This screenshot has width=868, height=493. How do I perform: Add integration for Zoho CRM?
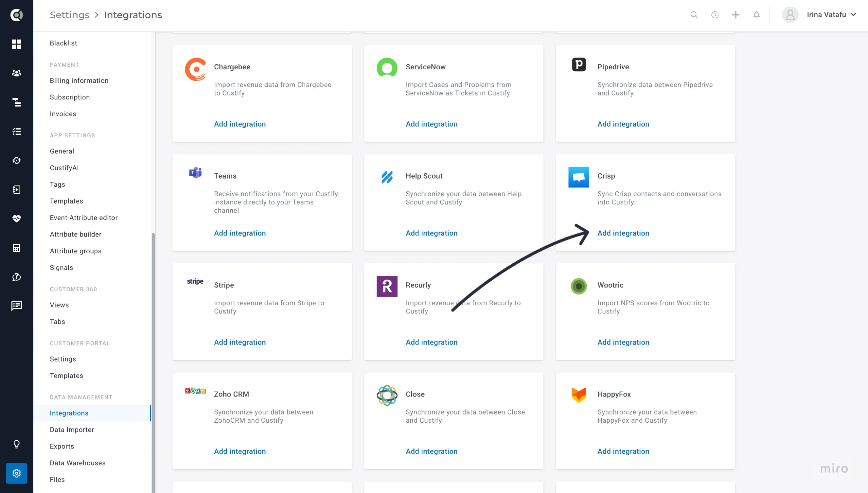[240, 451]
